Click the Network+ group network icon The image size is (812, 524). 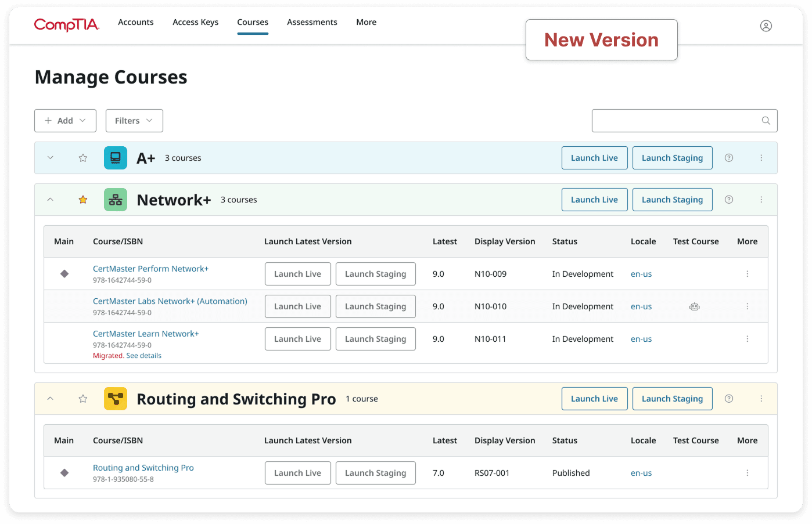point(116,200)
